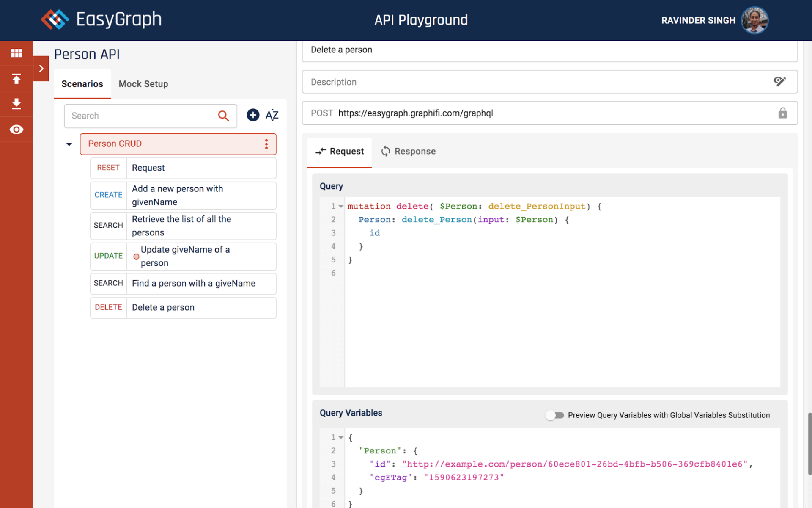The width and height of the screenshot is (812, 508).
Task: Open Person CRUD three-dot menu
Action: pos(266,144)
